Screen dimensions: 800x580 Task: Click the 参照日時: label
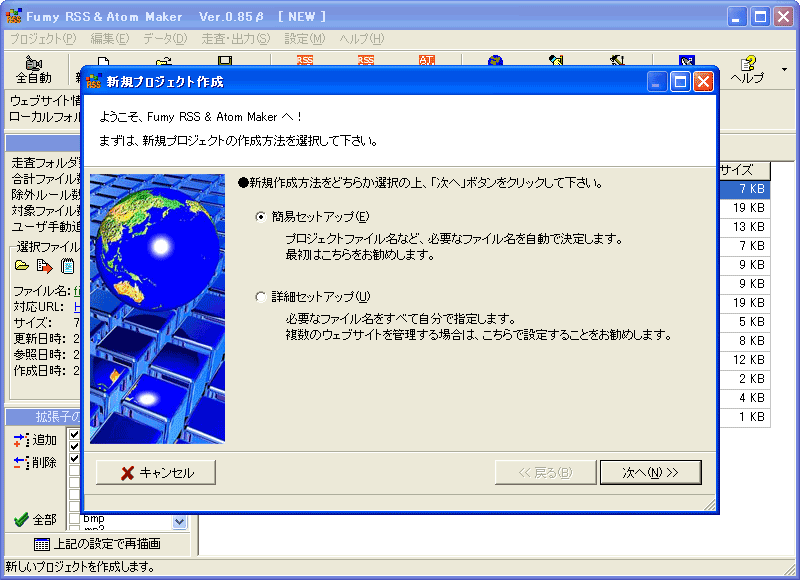[39, 355]
